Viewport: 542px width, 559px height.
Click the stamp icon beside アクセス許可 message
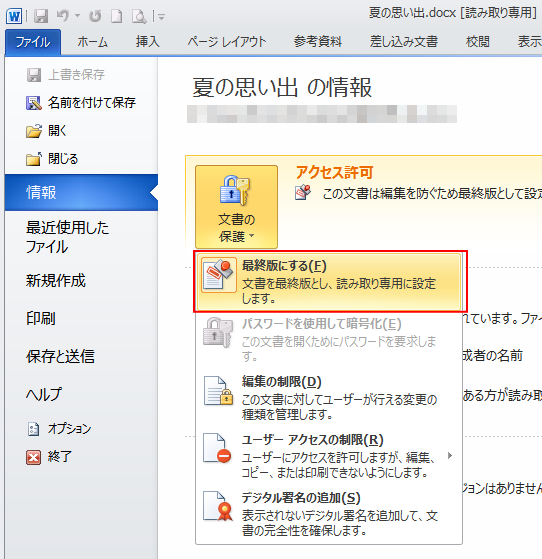(x=303, y=193)
